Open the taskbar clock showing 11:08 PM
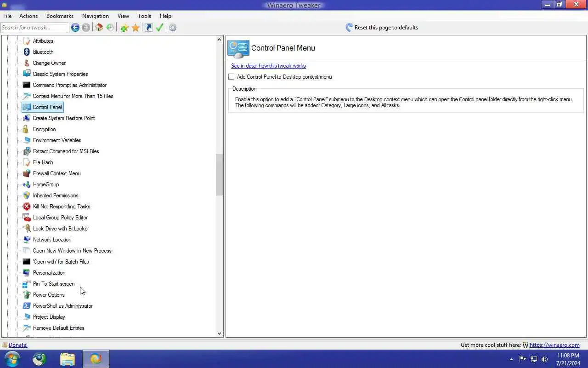 tap(568, 359)
